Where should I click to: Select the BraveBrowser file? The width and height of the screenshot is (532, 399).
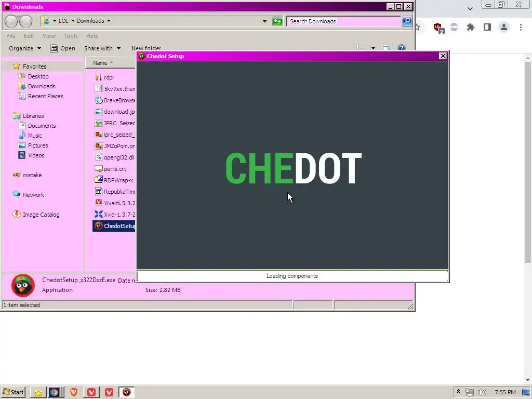click(x=115, y=100)
